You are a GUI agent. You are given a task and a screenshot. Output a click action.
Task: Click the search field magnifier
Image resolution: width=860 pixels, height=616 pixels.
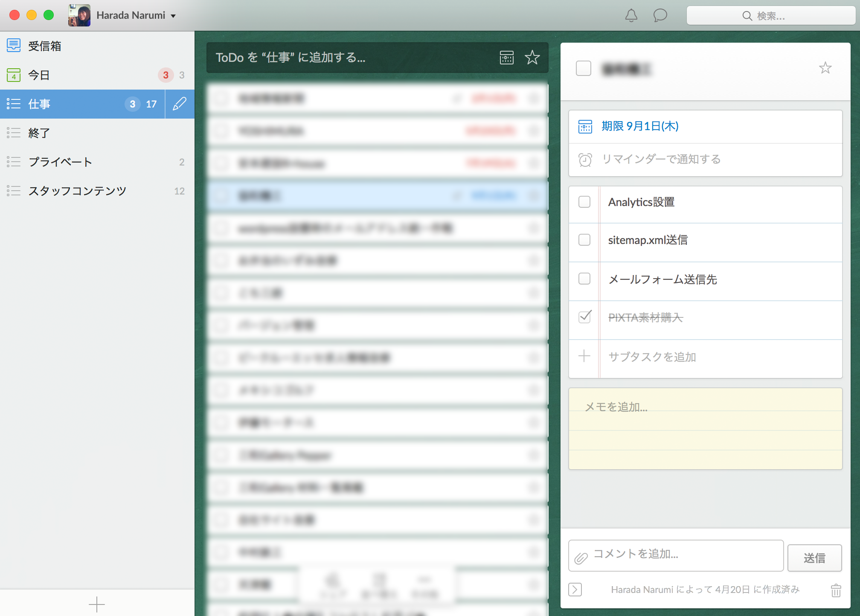point(747,16)
